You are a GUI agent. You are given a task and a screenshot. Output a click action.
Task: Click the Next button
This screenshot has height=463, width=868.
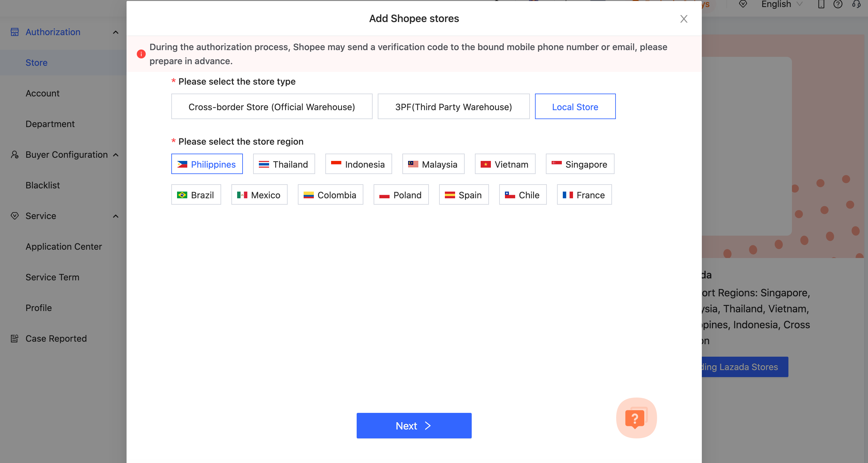[414, 425]
